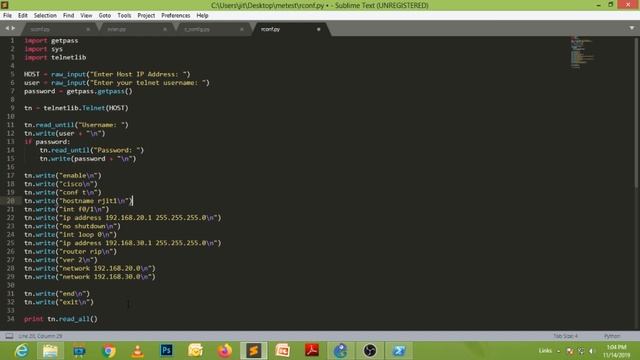640x360 pixels.
Task: Click the 'hostname rjit1' line
Action: click(x=79, y=201)
